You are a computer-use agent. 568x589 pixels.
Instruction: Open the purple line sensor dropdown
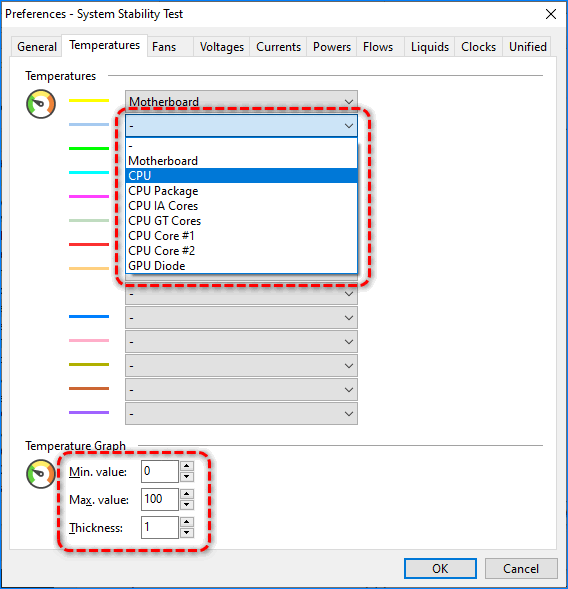click(241, 414)
